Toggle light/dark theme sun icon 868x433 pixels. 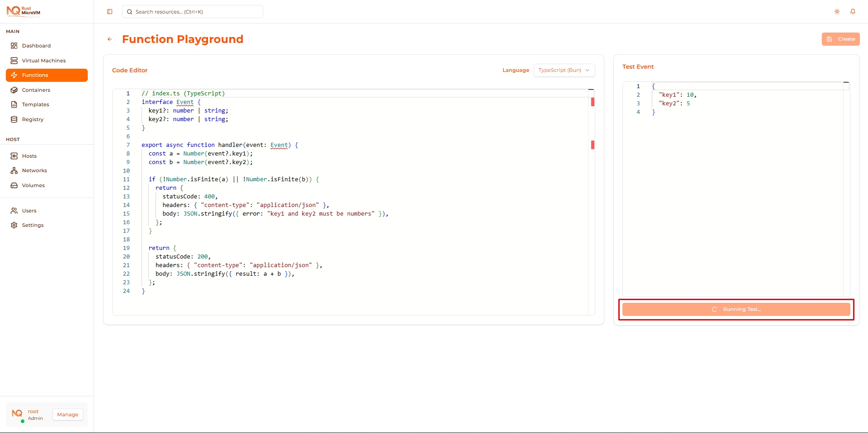pyautogui.click(x=837, y=12)
